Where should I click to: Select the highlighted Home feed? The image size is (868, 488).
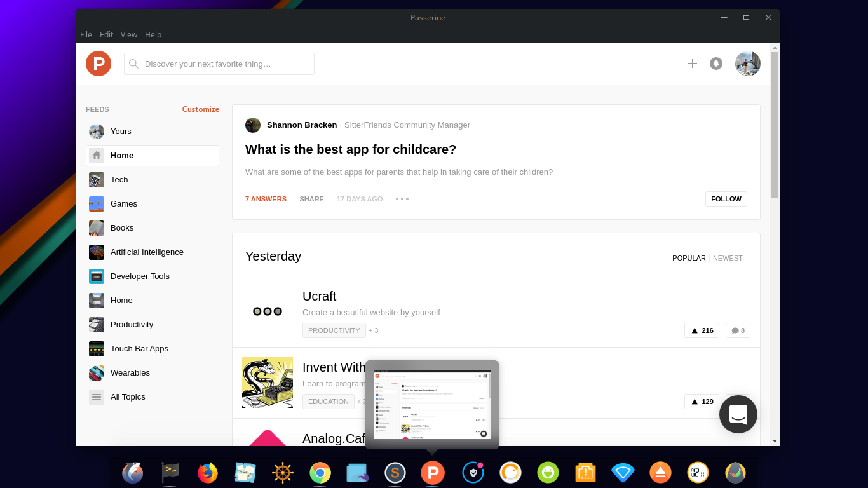[153, 156]
